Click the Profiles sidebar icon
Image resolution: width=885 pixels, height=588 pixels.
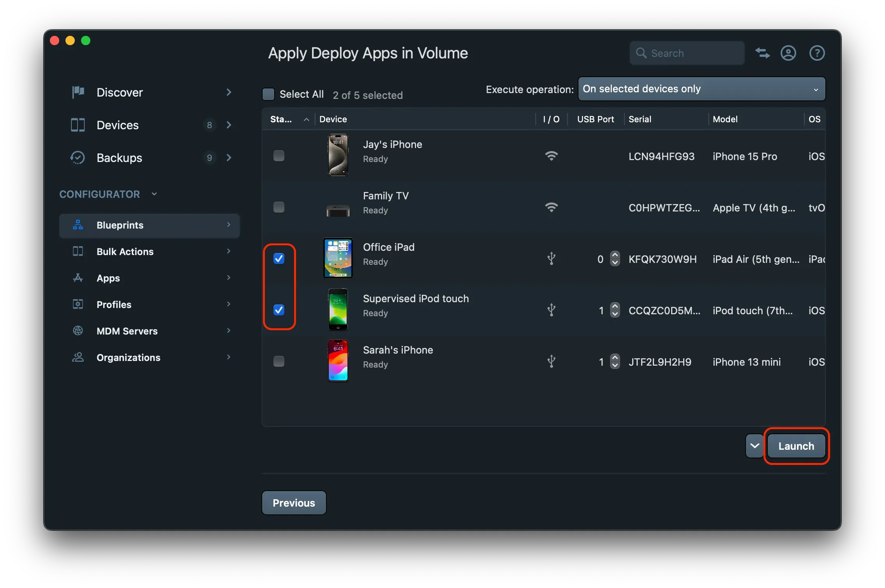[x=78, y=304]
